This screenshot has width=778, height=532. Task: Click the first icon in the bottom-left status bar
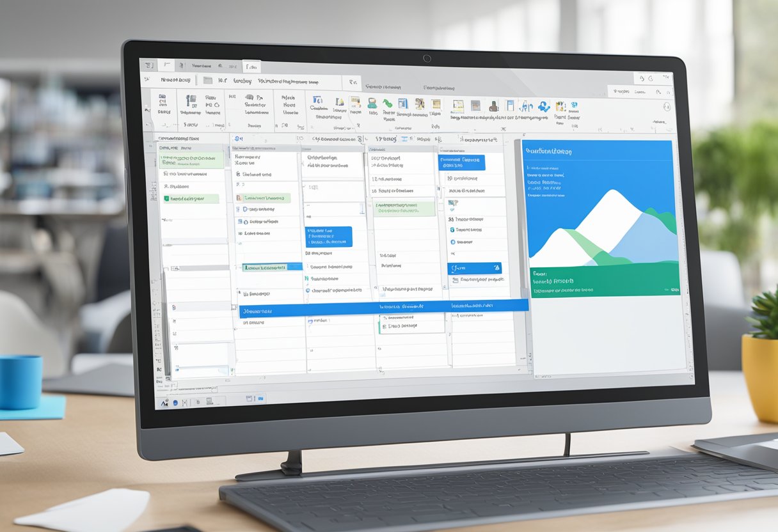pos(165,402)
